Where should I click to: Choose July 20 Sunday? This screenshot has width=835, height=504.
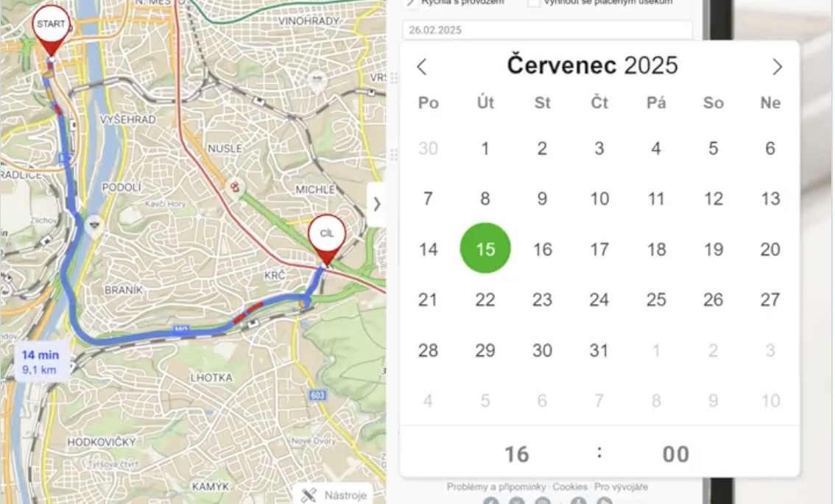770,249
